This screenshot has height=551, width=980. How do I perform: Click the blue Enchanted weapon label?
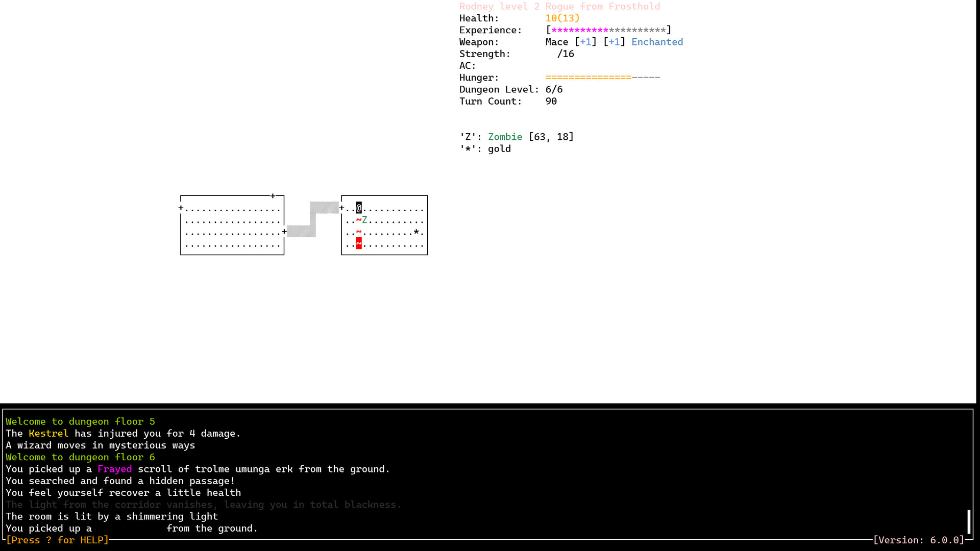pyautogui.click(x=657, y=42)
